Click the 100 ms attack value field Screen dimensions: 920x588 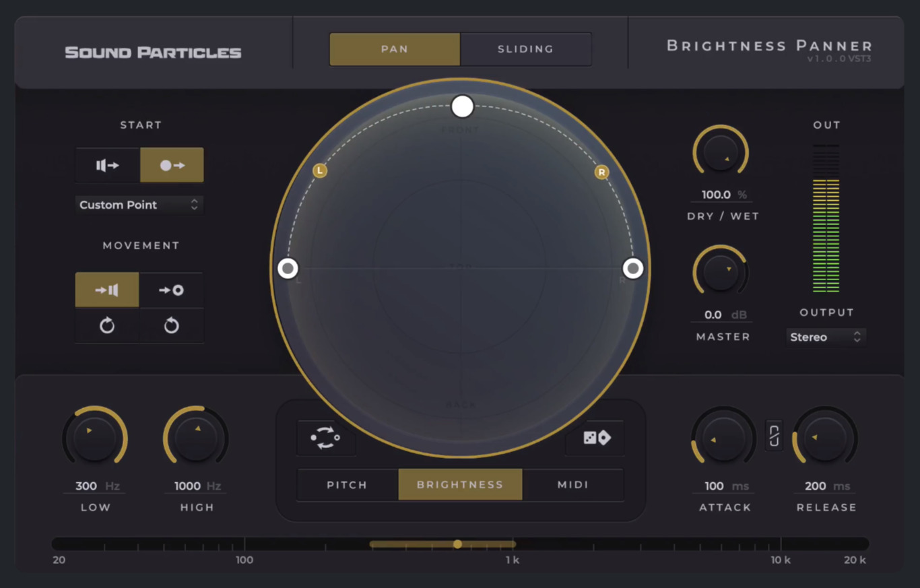pyautogui.click(x=724, y=486)
